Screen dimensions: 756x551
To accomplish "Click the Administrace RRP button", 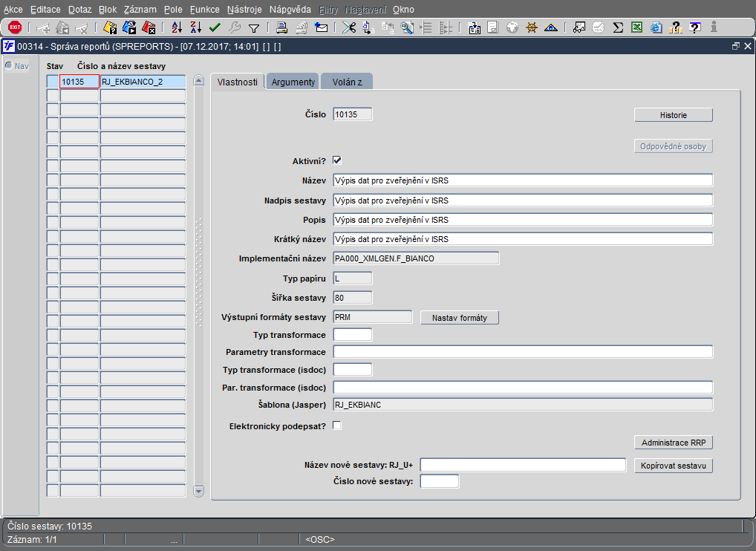I will (673, 443).
